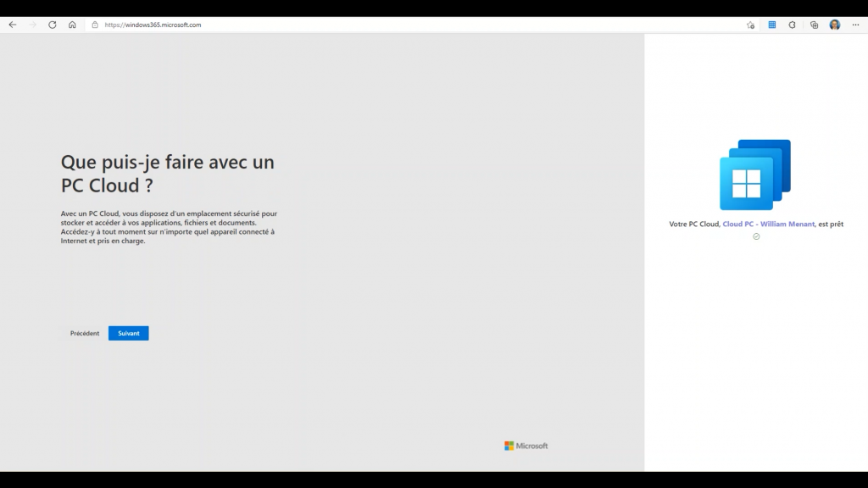Open the user profile avatar
The width and height of the screenshot is (868, 488).
[835, 25]
